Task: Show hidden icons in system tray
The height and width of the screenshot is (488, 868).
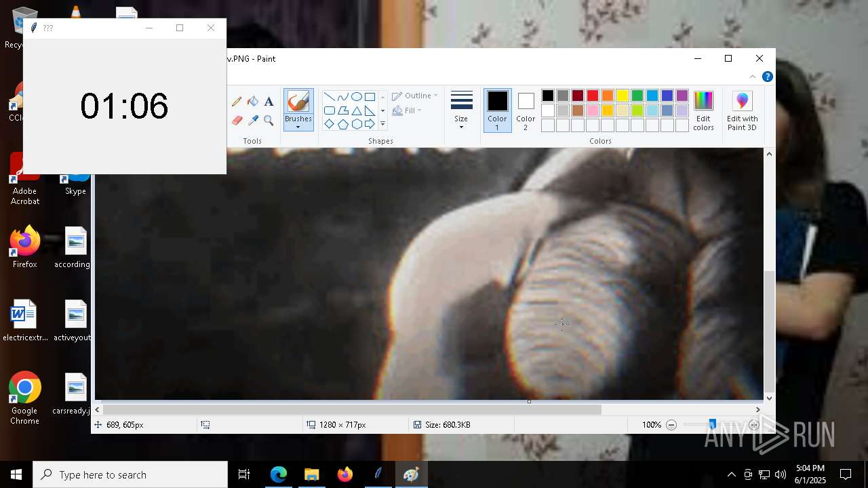Action: (x=731, y=474)
